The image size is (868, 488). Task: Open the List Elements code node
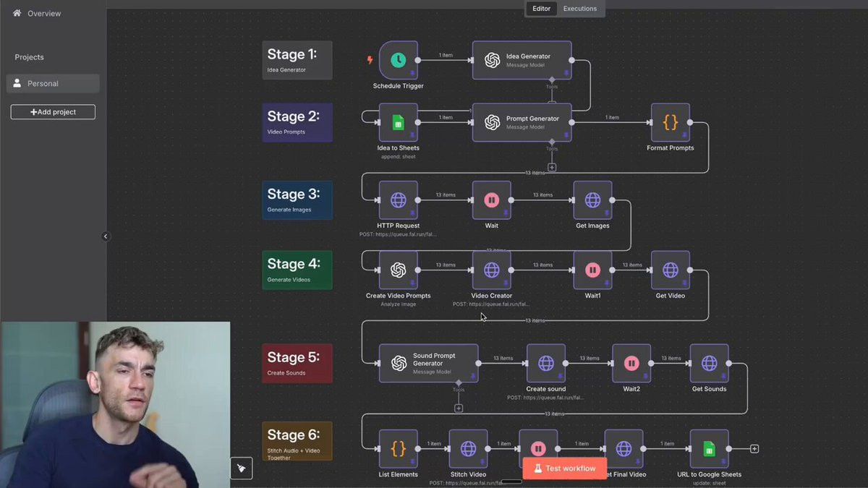399,449
